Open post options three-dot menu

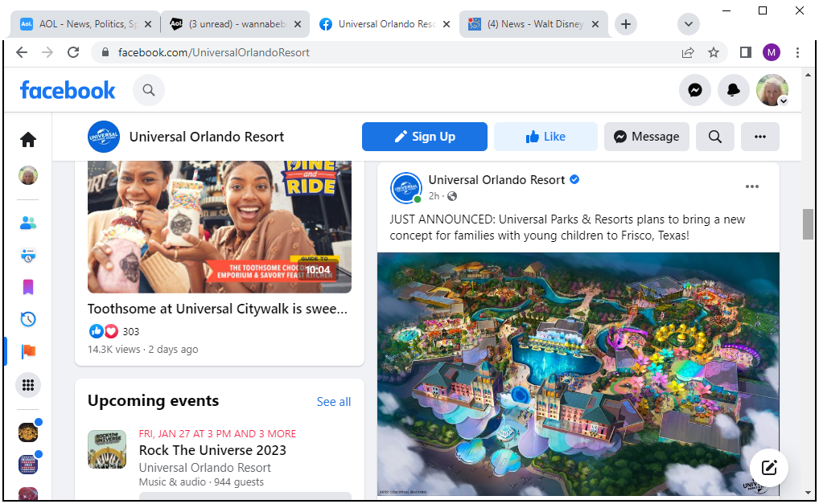(x=751, y=186)
